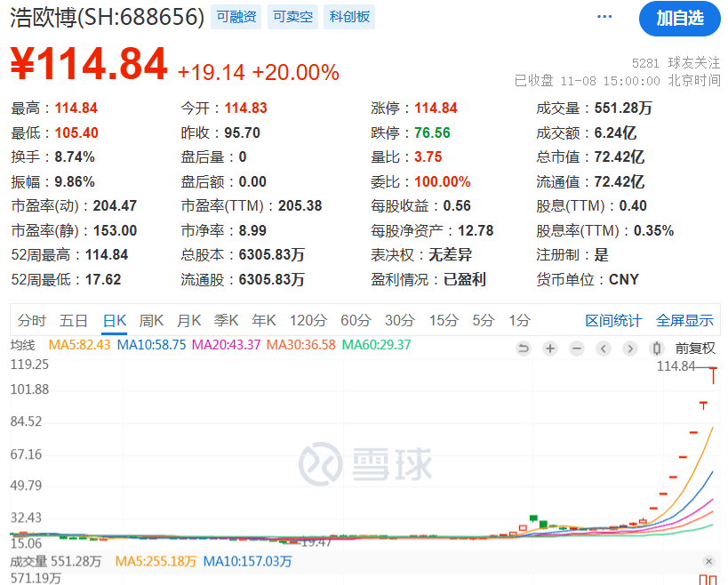Zoom out of the chart with the minus icon
Viewport: 728px width, 585px height.
click(x=576, y=349)
